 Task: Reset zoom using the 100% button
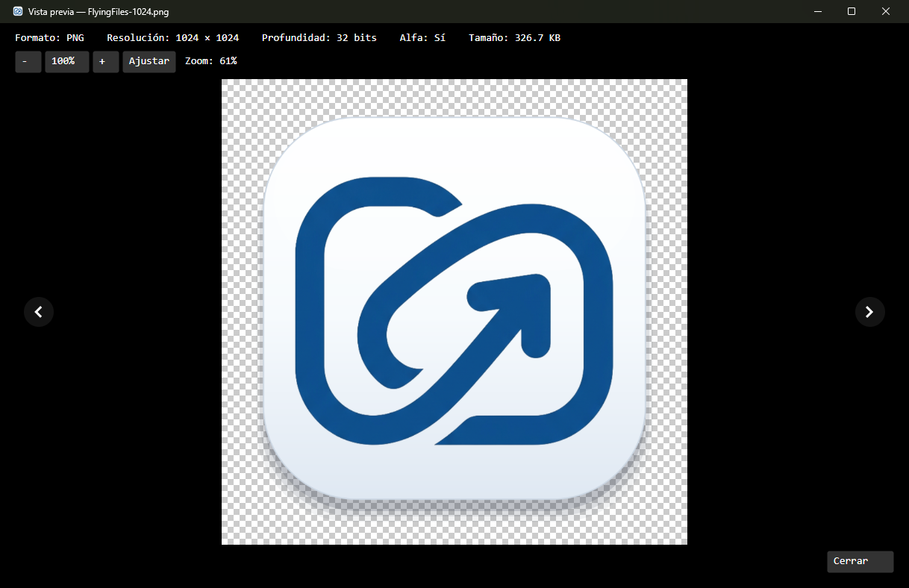point(67,62)
